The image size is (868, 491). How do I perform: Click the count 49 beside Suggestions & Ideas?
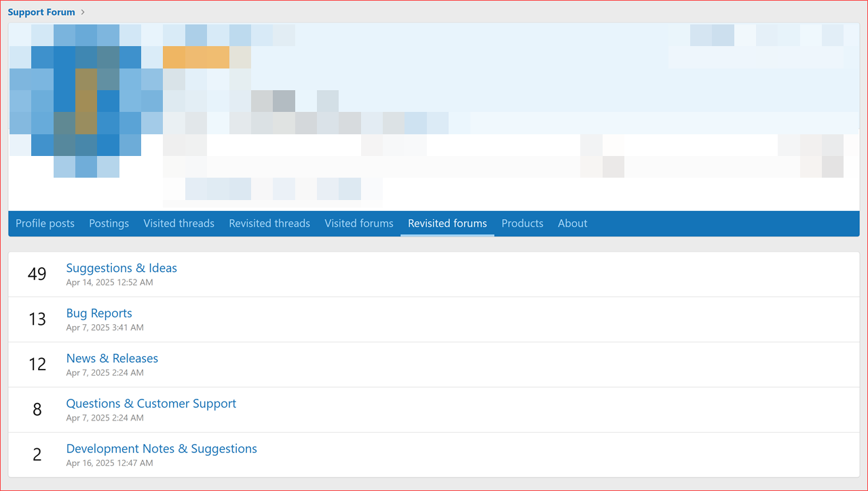[37, 274]
